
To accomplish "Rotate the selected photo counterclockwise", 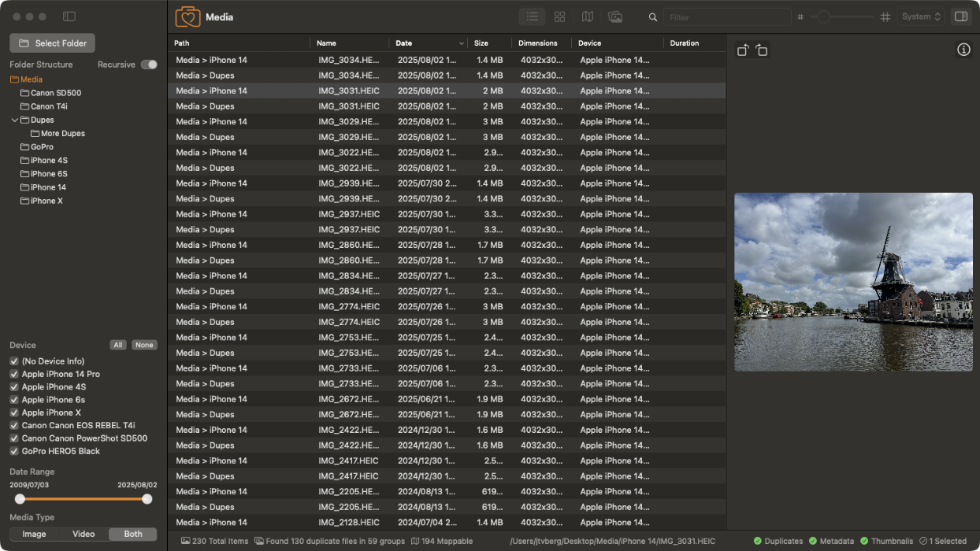I will pos(742,50).
